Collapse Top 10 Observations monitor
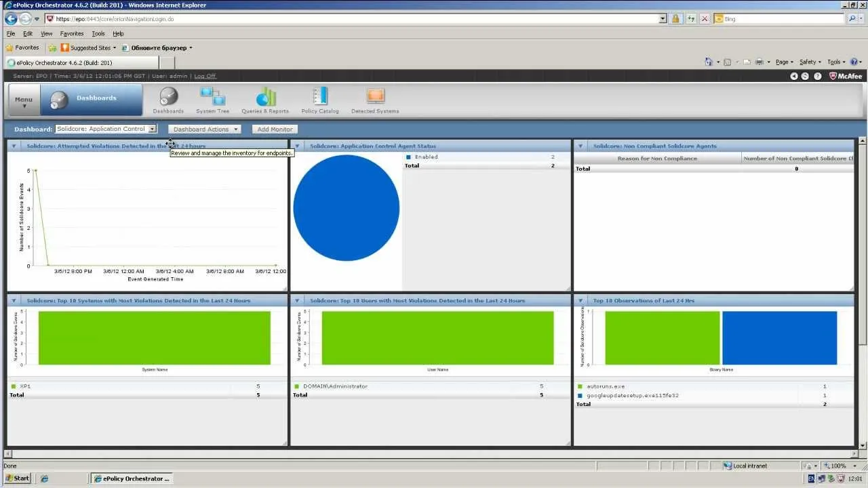868x488 pixels. click(580, 300)
